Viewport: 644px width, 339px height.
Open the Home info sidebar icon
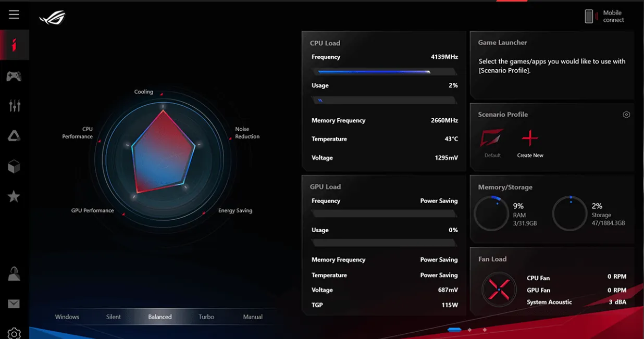coord(14,45)
